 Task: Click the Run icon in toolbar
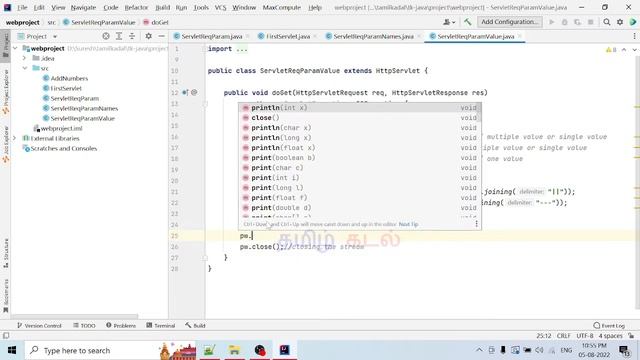tap(552, 22)
